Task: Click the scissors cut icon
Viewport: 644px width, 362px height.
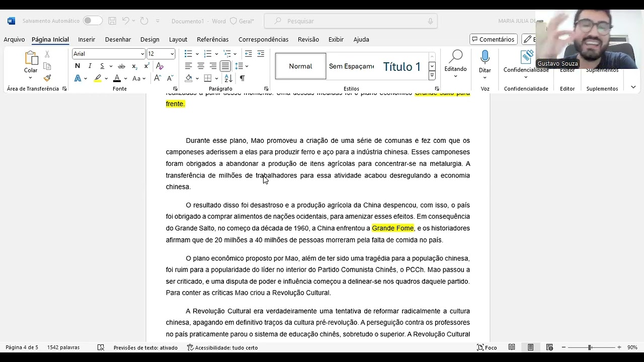Action: (x=47, y=54)
